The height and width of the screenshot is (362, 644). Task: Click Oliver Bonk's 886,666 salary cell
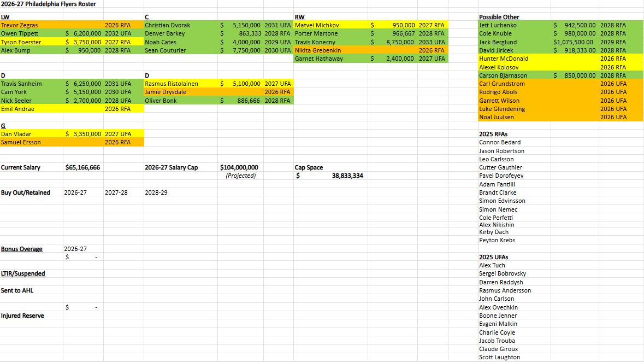tap(241, 101)
